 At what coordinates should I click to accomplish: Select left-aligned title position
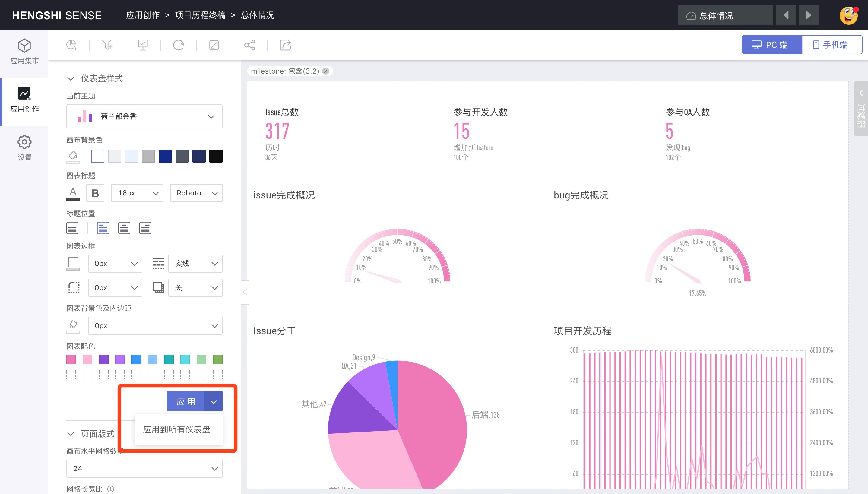coord(103,228)
